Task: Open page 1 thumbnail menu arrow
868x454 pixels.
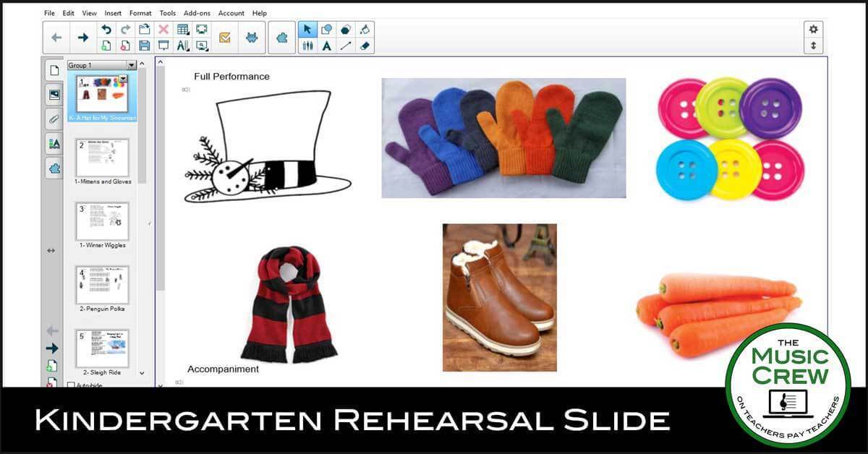Action: click(x=123, y=78)
